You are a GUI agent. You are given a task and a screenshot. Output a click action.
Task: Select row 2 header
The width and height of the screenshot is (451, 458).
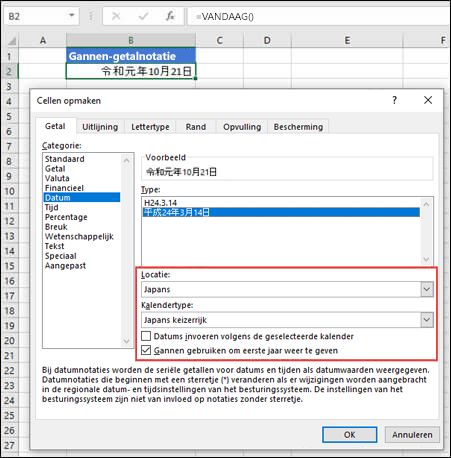pyautogui.click(x=9, y=71)
